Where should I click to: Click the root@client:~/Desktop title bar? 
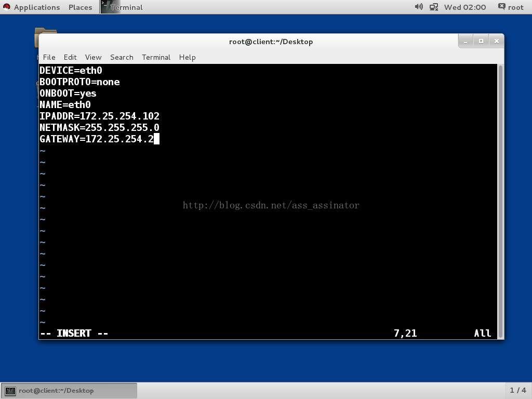[271, 42]
